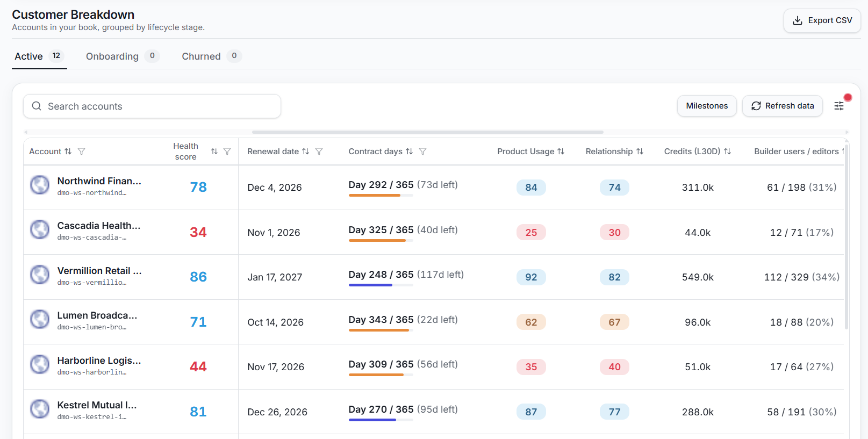Sort by Relationship column arrows
The height and width of the screenshot is (439, 868).
640,152
